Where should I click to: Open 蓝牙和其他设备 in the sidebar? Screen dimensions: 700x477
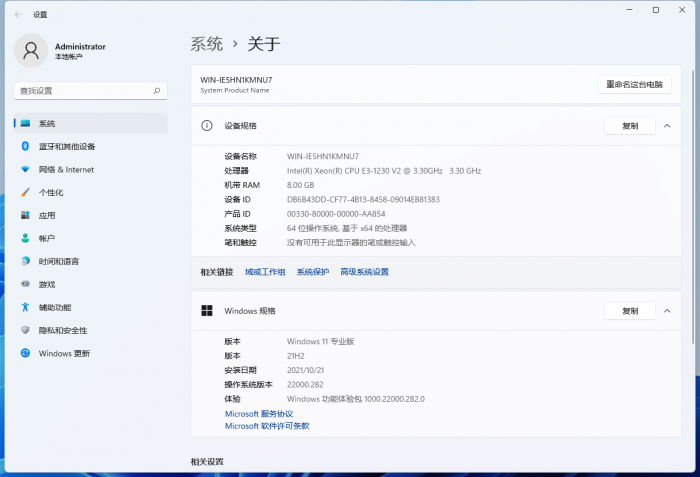[x=66, y=146]
